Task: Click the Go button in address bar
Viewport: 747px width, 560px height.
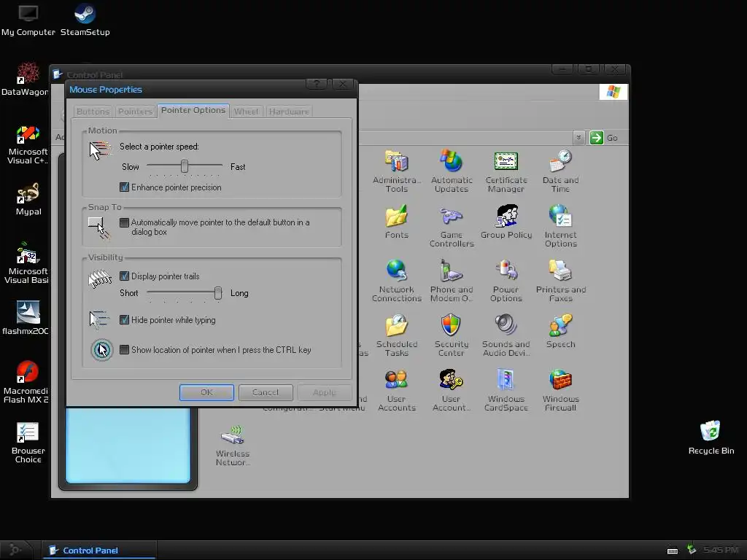Action: pos(603,138)
